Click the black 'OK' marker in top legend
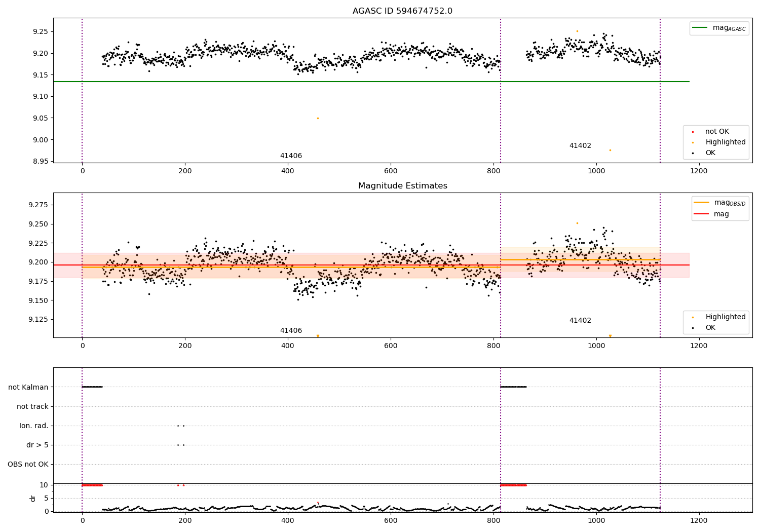 click(x=693, y=153)
